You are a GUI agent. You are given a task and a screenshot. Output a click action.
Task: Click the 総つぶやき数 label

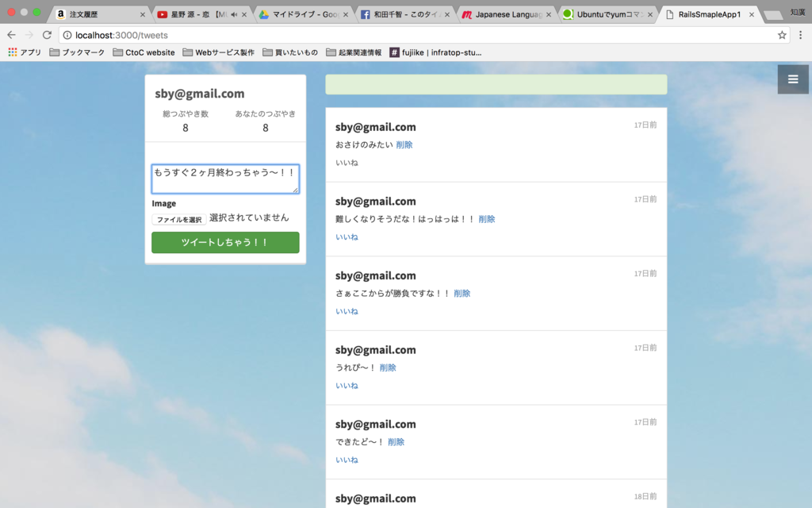pos(186,114)
